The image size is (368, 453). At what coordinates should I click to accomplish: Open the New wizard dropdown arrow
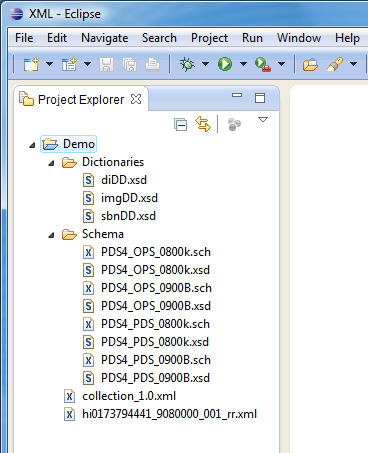[49, 64]
